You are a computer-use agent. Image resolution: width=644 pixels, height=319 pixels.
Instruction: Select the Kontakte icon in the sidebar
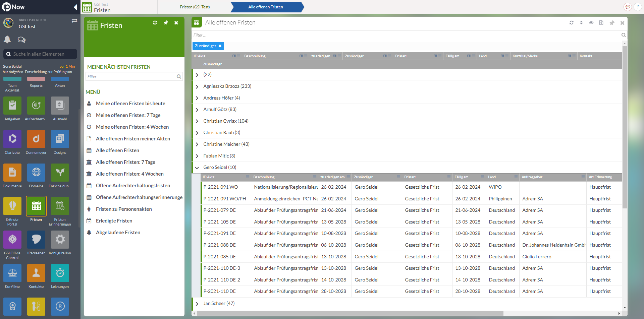pos(36,273)
